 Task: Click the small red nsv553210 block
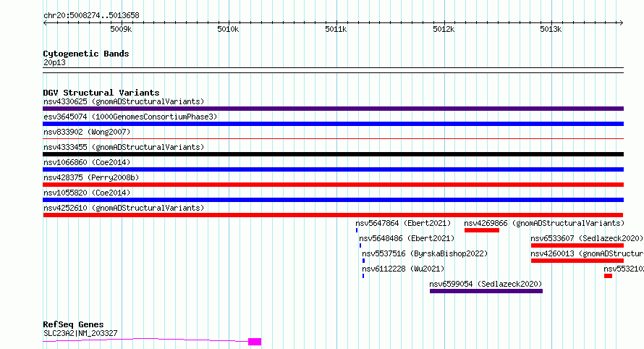[608, 276]
